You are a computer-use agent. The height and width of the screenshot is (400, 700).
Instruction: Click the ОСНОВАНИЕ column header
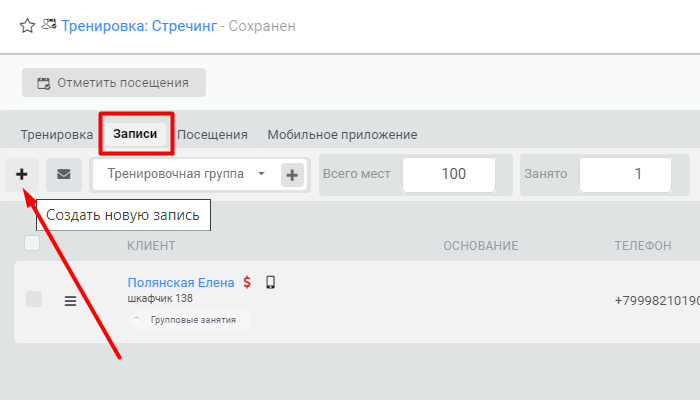pos(480,246)
